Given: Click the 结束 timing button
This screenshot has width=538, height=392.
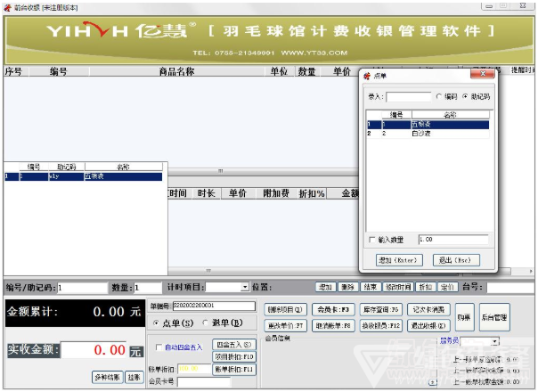Looking at the screenshot, I should (x=371, y=287).
